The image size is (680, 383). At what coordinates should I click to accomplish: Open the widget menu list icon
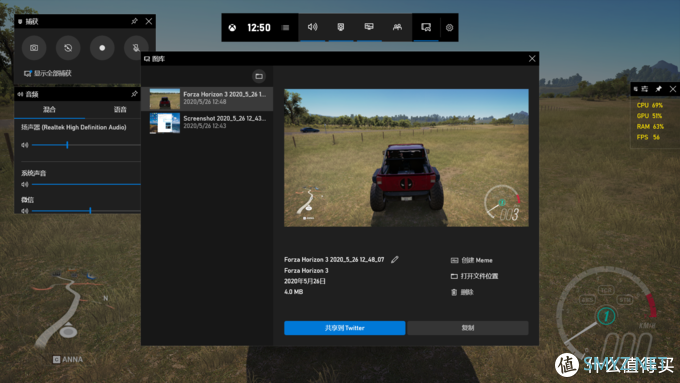click(285, 28)
